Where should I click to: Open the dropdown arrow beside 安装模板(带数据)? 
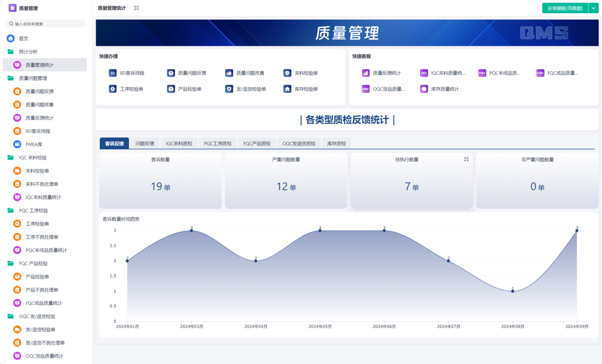pyautogui.click(x=593, y=9)
